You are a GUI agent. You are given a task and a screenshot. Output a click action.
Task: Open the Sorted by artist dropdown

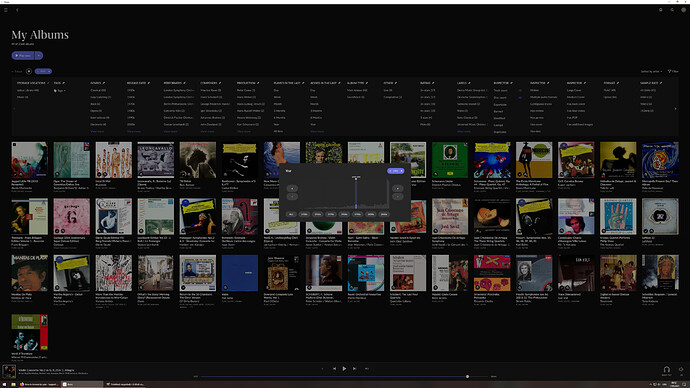tap(651, 71)
